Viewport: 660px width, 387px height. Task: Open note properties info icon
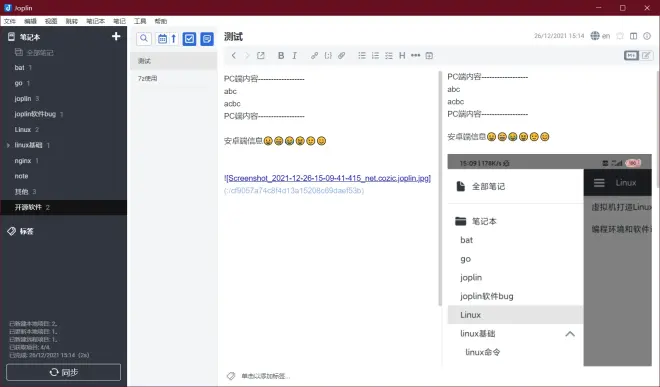click(x=647, y=36)
